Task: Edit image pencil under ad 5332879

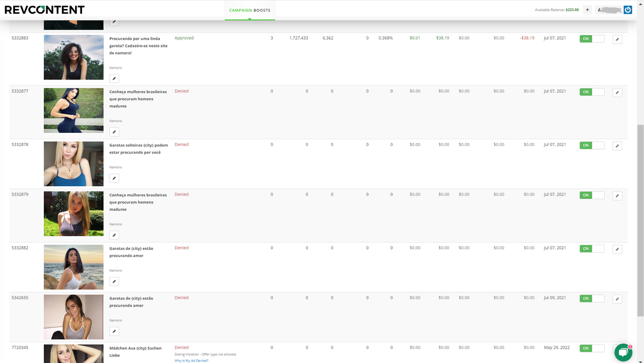Action: (x=114, y=235)
